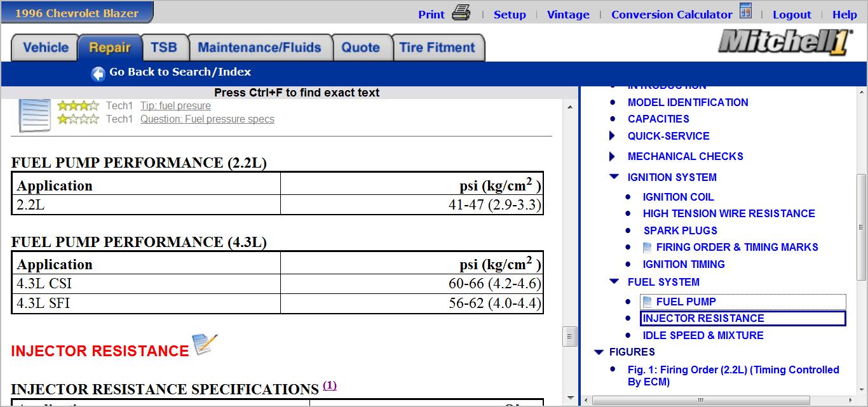
Task: Click the content pane scroll-up arrow
Action: click(570, 107)
